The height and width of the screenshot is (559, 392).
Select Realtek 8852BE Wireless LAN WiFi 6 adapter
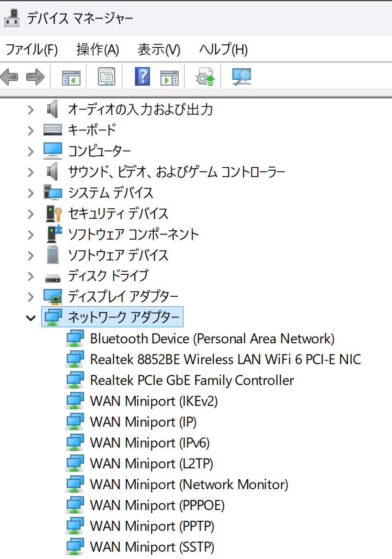coord(226,359)
